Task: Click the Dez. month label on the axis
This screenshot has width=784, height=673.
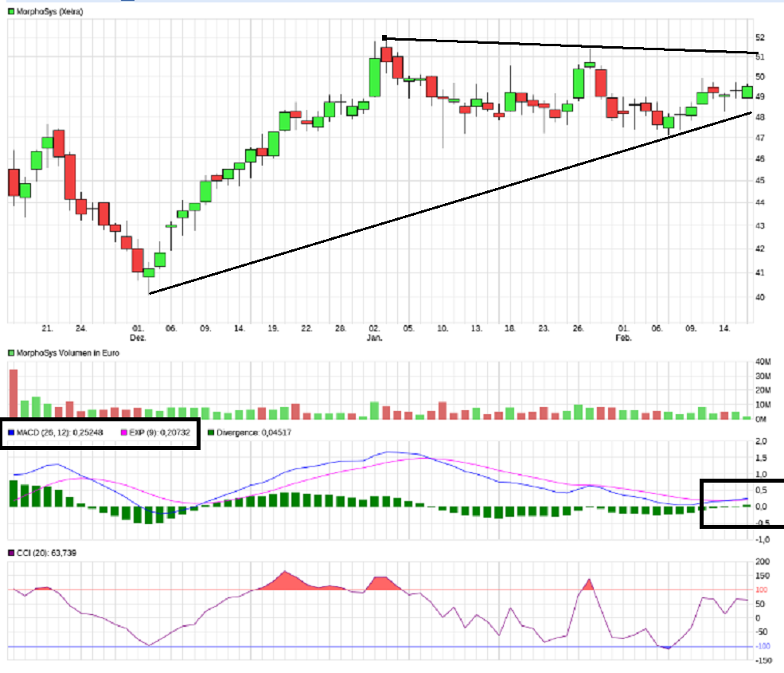Action: [138, 338]
